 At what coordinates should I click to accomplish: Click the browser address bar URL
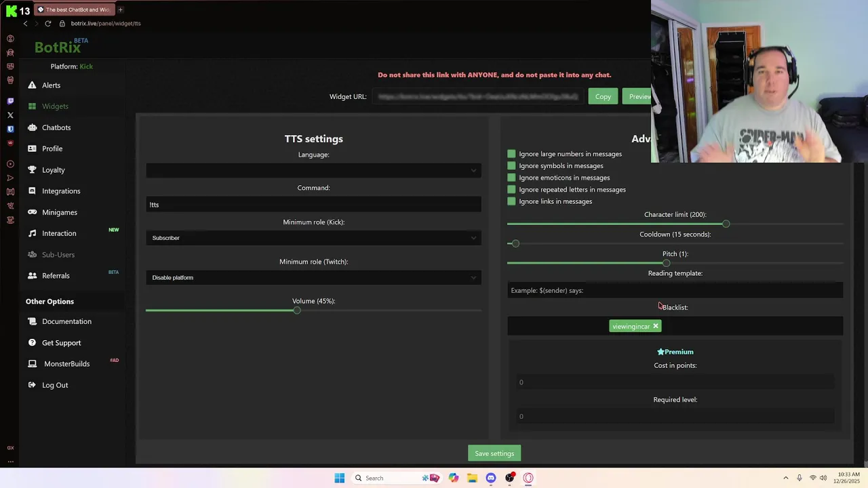click(x=106, y=23)
